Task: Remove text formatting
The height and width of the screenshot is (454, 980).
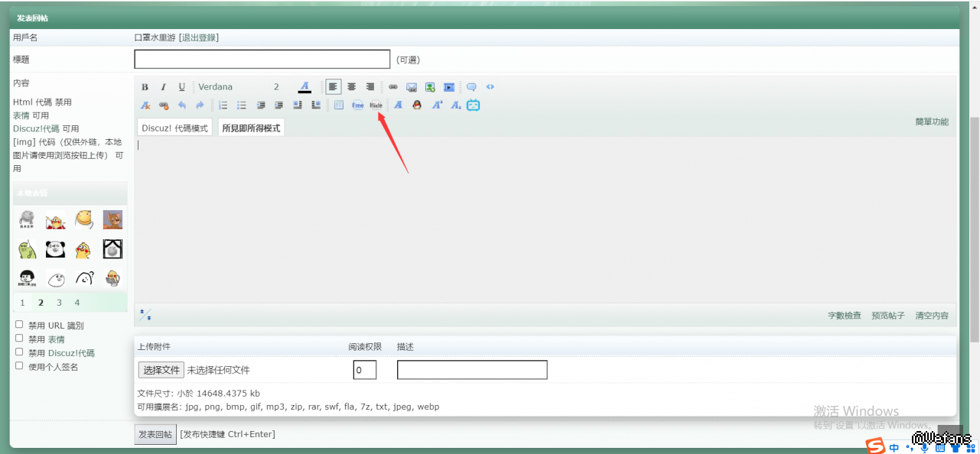Action: [145, 105]
